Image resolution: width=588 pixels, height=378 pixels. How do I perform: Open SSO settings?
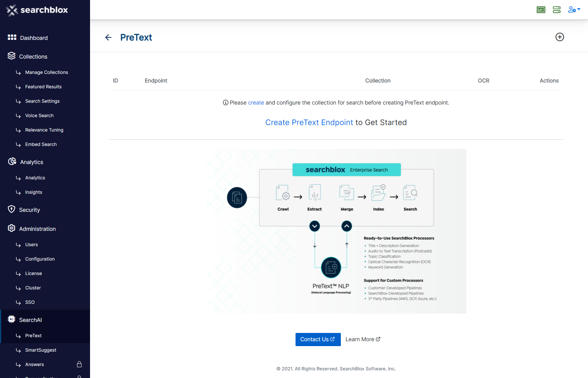click(30, 302)
